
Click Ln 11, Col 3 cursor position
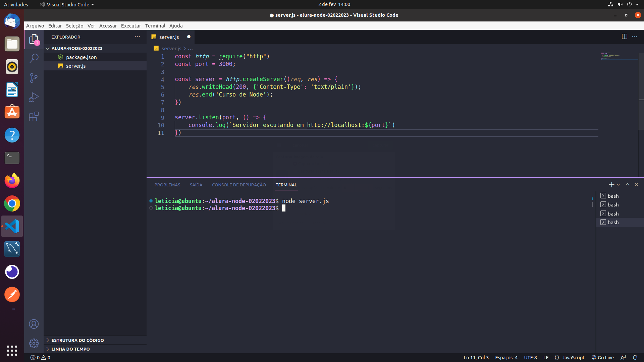pos(476,358)
